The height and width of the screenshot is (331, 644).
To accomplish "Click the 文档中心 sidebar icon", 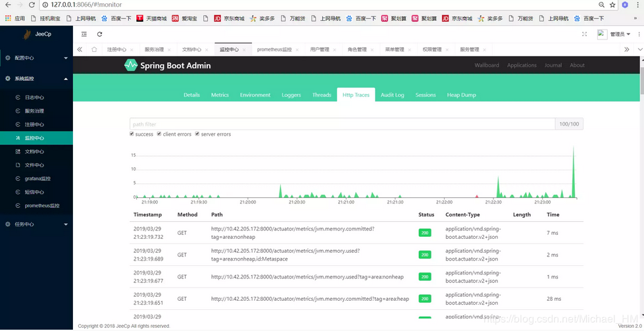I will (18, 151).
